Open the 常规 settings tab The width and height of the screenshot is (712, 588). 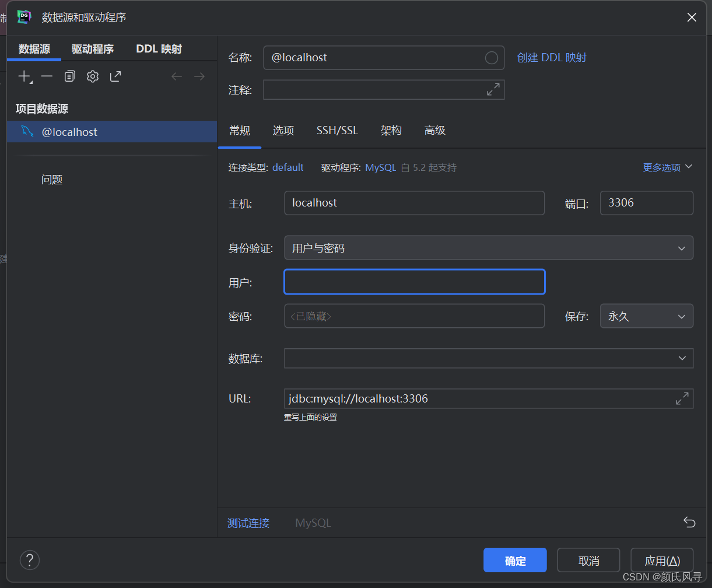(240, 131)
